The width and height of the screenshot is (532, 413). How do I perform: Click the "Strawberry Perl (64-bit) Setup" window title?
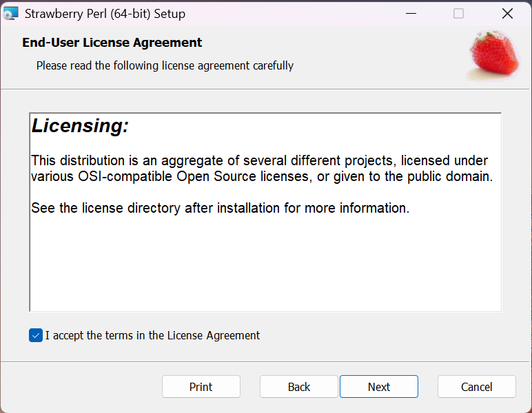coord(105,13)
